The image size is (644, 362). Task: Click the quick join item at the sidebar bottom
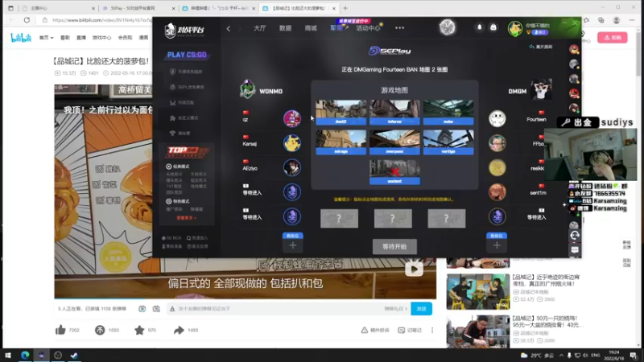pyautogui.click(x=197, y=238)
